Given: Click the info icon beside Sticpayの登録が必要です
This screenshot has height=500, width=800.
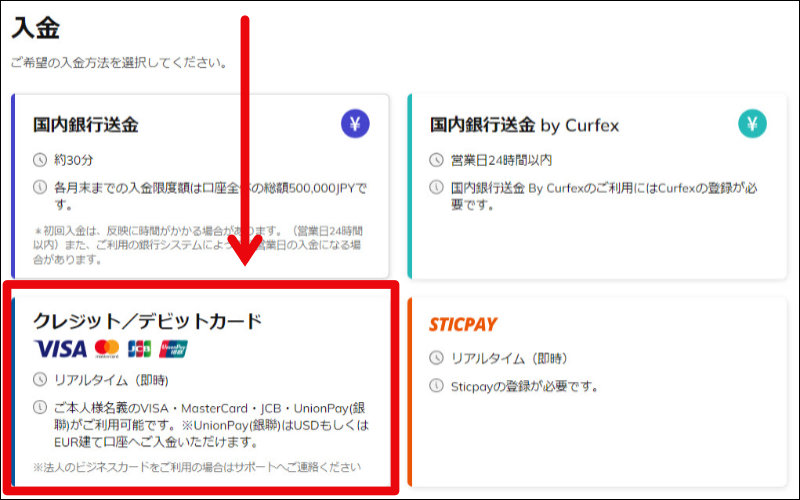Looking at the screenshot, I should pyautogui.click(x=436, y=386).
